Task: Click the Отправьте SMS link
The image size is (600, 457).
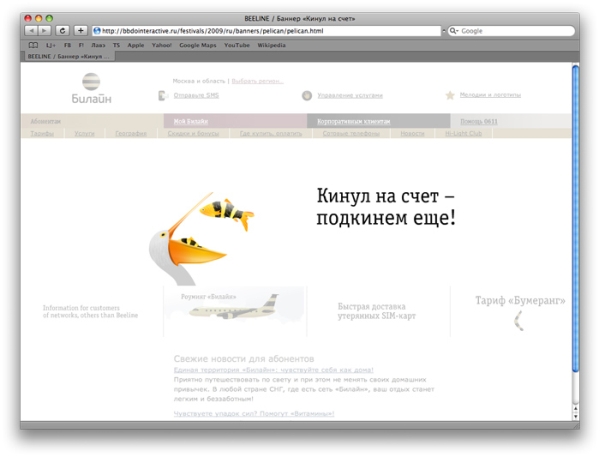Action: 196,95
